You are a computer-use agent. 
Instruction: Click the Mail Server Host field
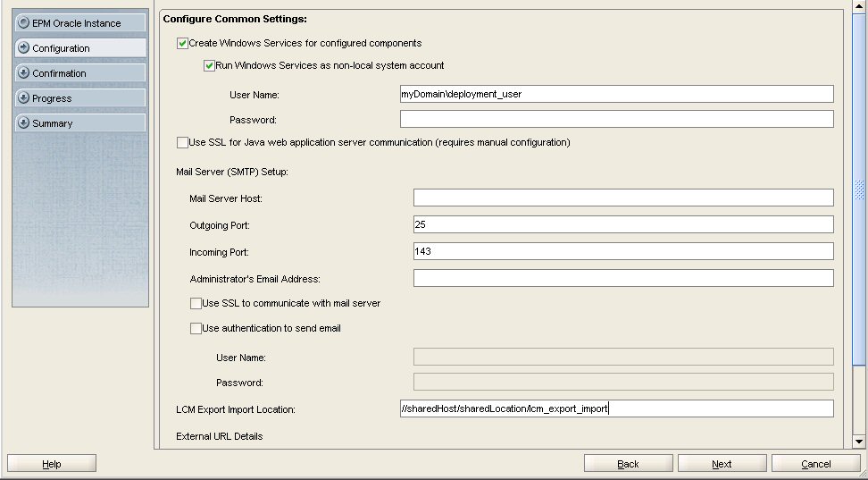[x=623, y=198]
